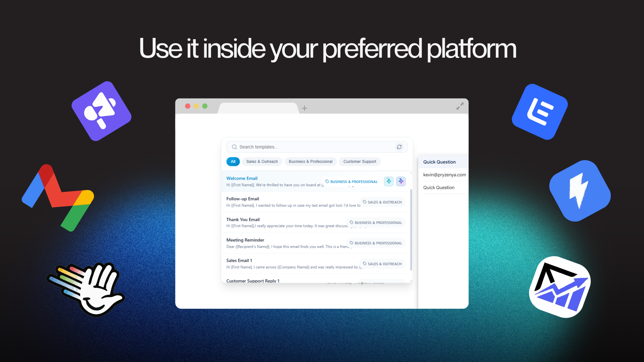Image resolution: width=644 pixels, height=362 pixels.
Task: Click the search magnifier icon
Action: pos(234,147)
